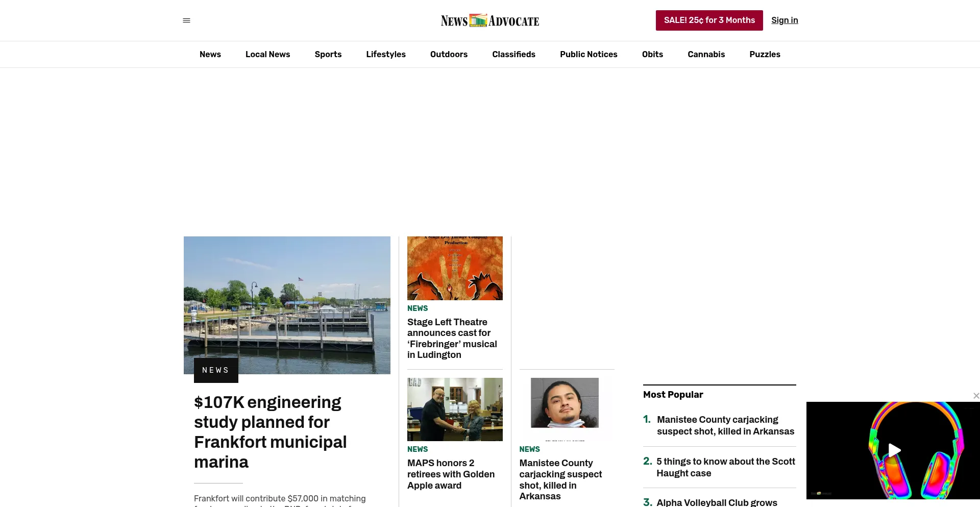Click the Golden Apple award photo
This screenshot has width=980, height=507.
[x=455, y=409]
